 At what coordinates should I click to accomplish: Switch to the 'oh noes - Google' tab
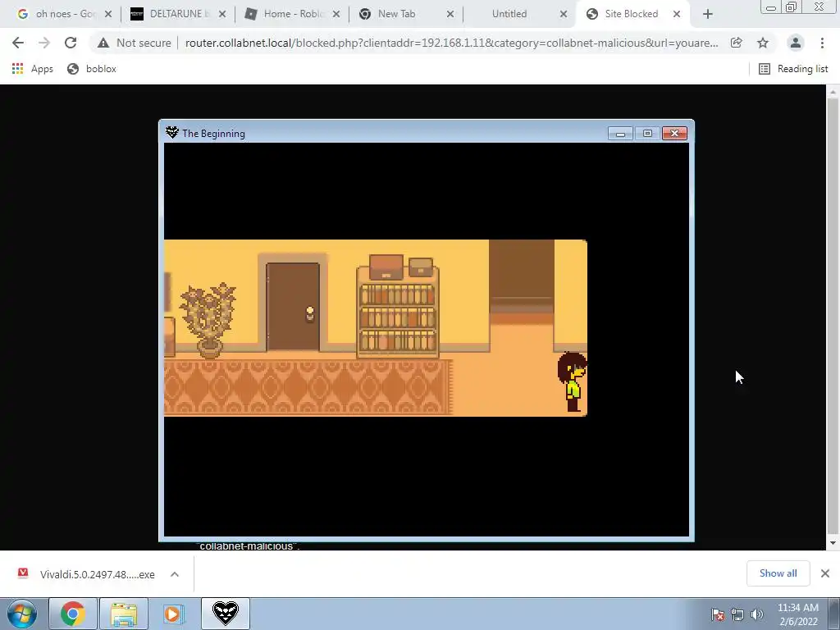[63, 14]
